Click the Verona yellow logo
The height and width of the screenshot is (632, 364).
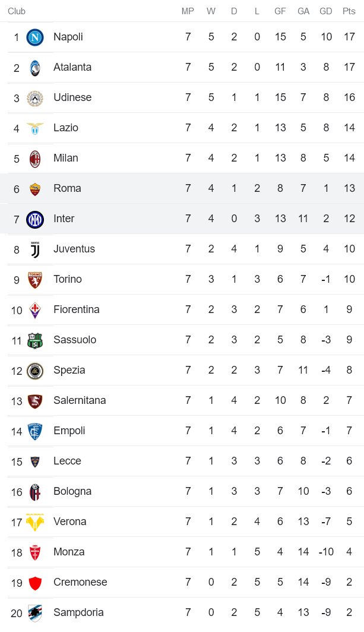[35, 522]
